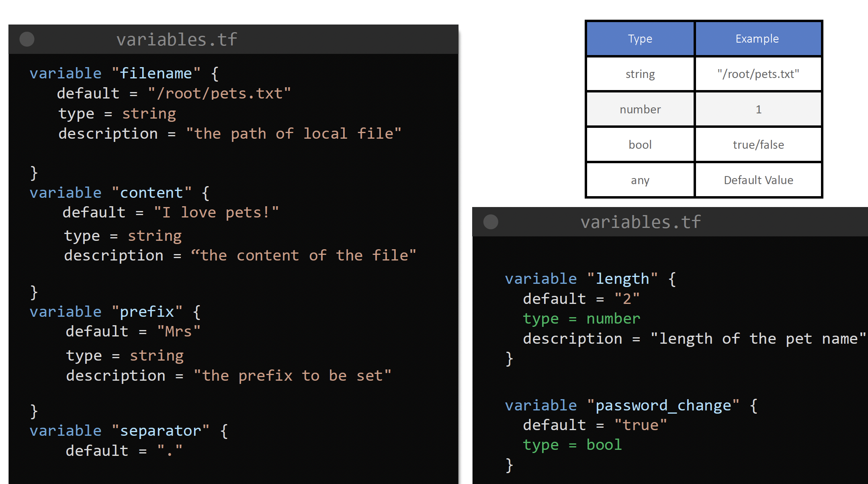Click the "I love pets!" default value
The image size is (868, 484).
coord(216,212)
